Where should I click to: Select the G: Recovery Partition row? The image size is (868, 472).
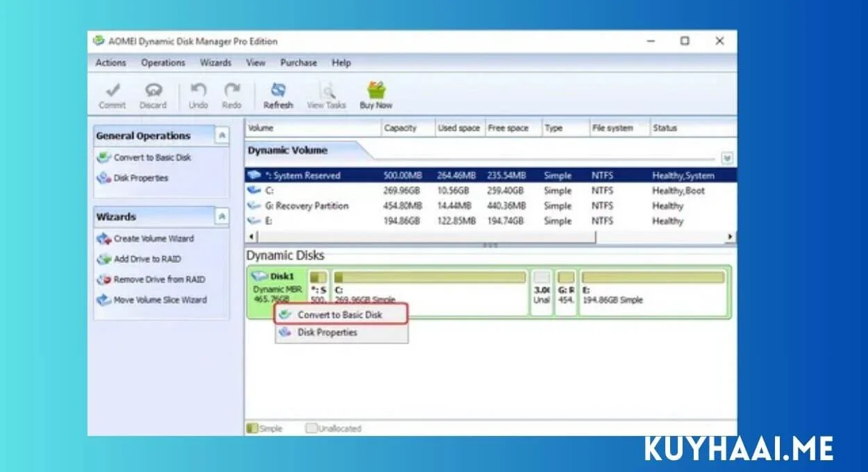tap(490, 206)
